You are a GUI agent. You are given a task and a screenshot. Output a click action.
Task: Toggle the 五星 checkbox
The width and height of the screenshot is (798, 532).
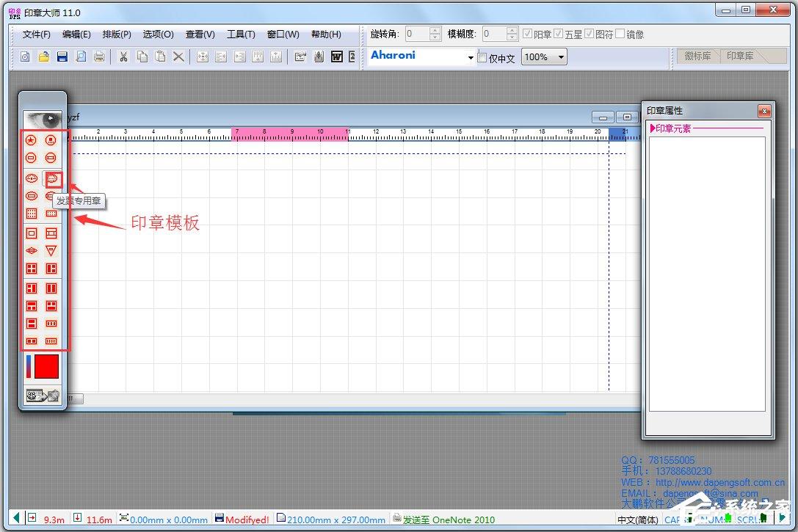click(x=558, y=34)
